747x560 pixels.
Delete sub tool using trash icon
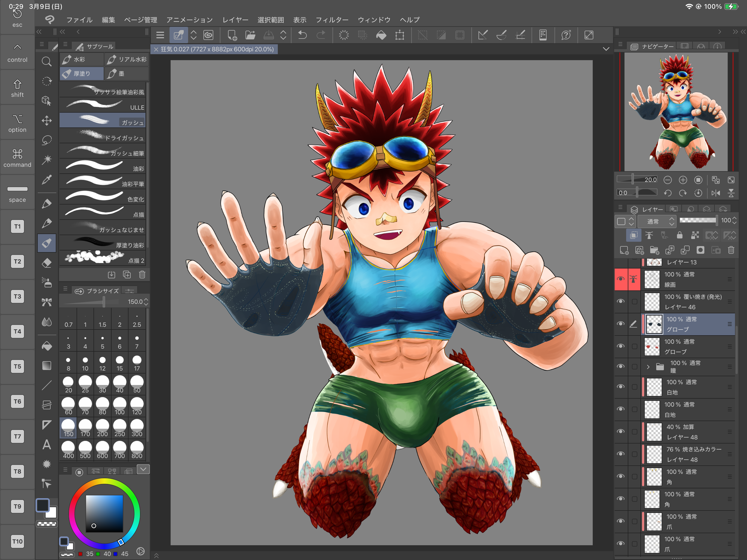coord(142,275)
